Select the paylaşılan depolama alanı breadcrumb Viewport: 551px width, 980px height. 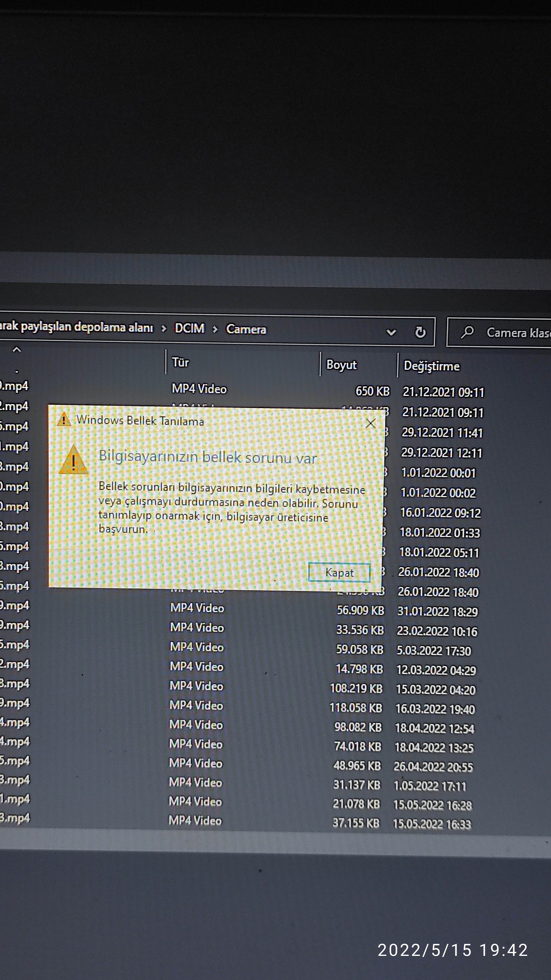[76, 327]
